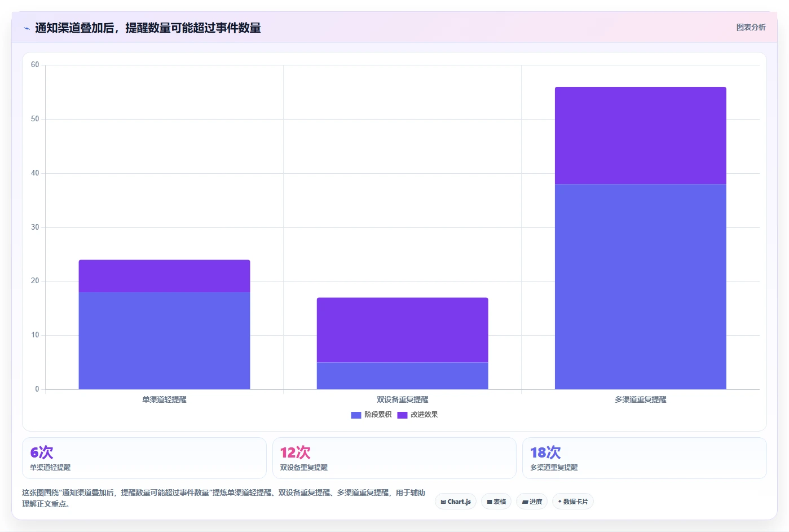Click the 双设备重复提醒 x-axis label

click(x=402, y=399)
